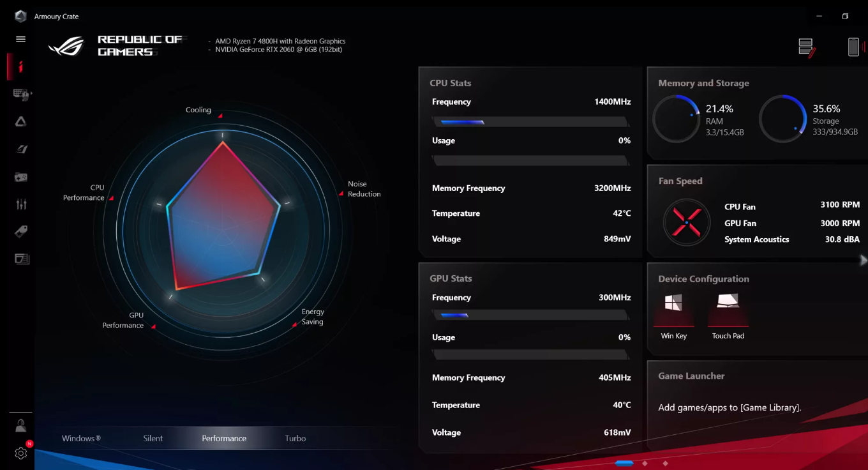The height and width of the screenshot is (470, 868).
Task: Click the memory frequency value 3200MHz
Action: [x=612, y=188]
